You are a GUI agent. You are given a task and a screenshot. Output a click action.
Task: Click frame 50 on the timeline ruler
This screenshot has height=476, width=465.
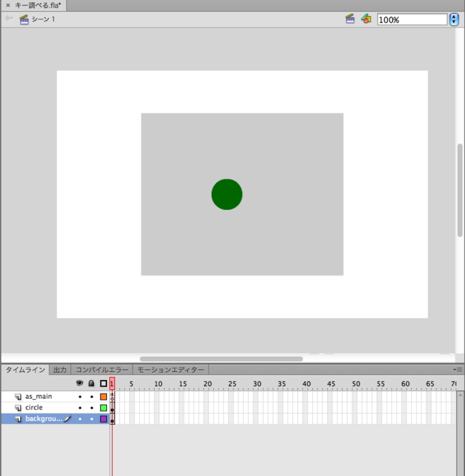[x=356, y=384]
